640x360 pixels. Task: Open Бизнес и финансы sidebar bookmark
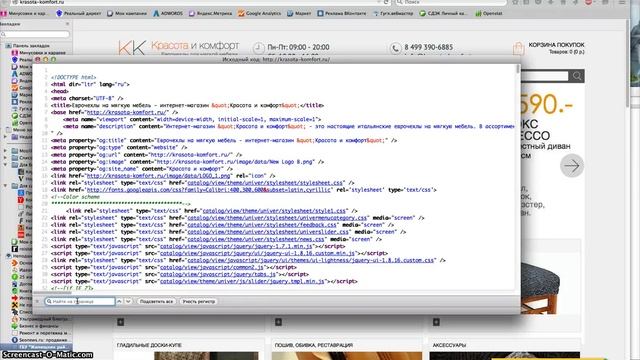pos(35,326)
